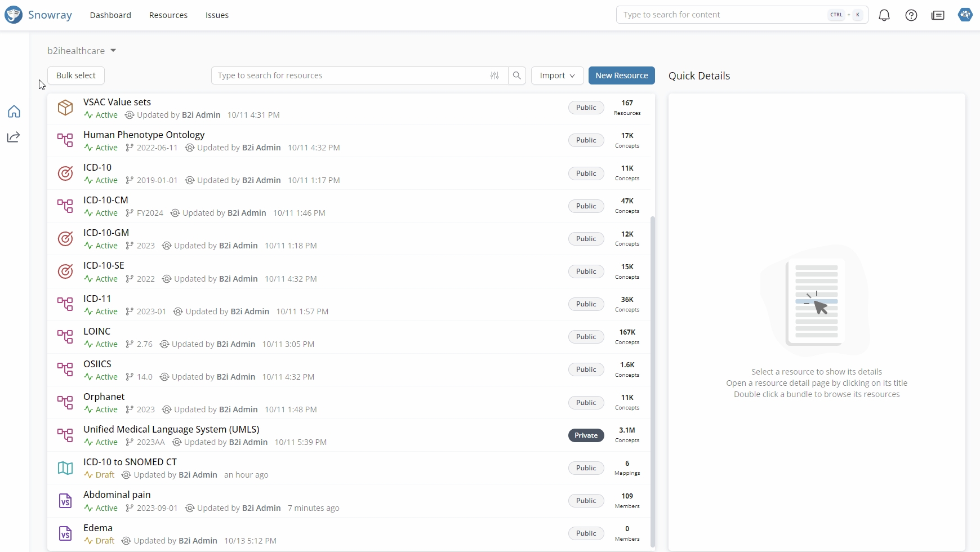Open the Resources menu
980x552 pixels.
[x=168, y=15]
